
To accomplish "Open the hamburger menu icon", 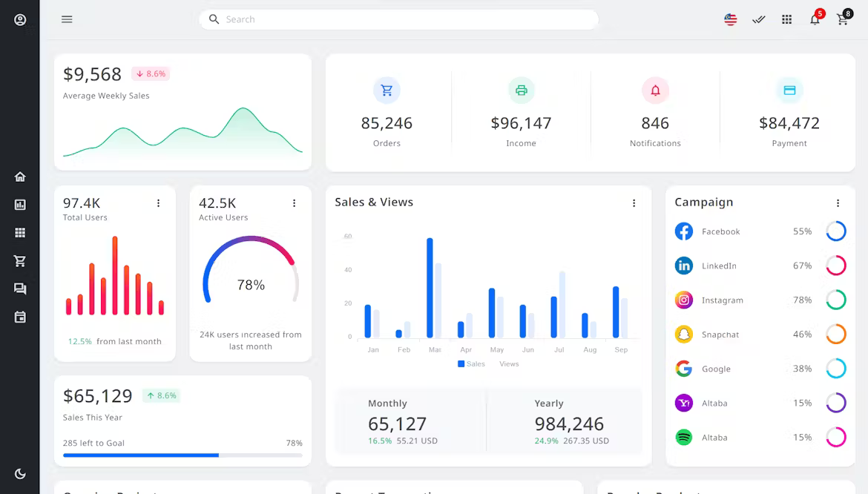I will click(67, 19).
